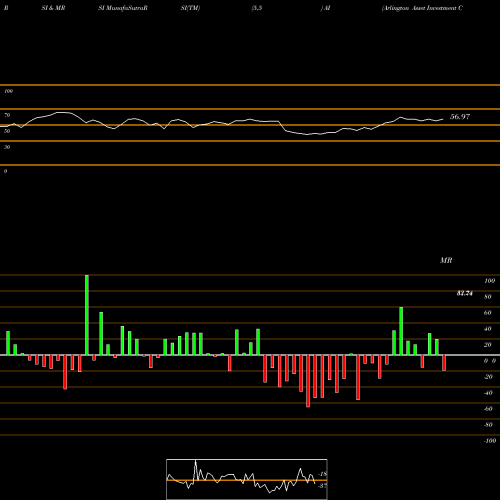The image size is (500, 500).
Task: Click the MR axis label -100
Action: (x=490, y=441)
